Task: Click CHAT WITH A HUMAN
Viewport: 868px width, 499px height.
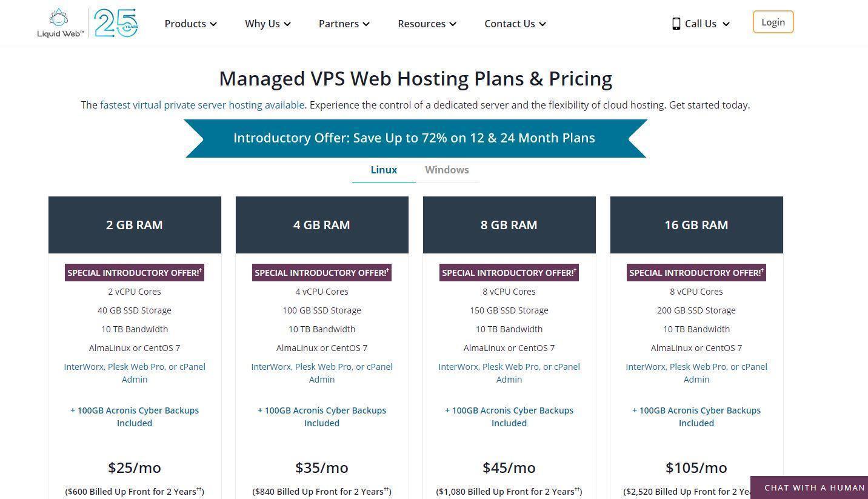Action: pos(814,487)
